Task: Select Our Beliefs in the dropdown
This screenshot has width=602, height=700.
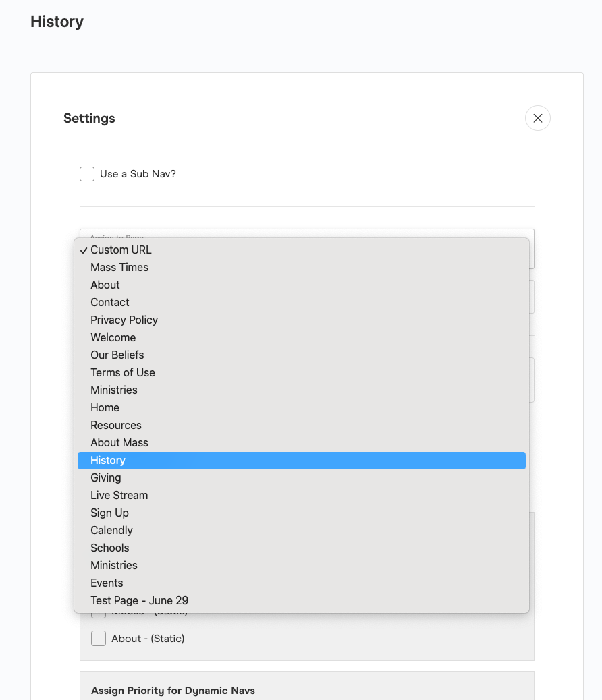Action: [x=117, y=355]
